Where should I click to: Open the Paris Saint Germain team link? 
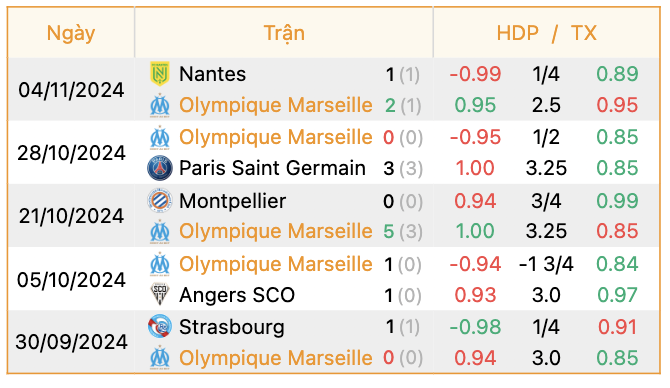[x=272, y=168]
